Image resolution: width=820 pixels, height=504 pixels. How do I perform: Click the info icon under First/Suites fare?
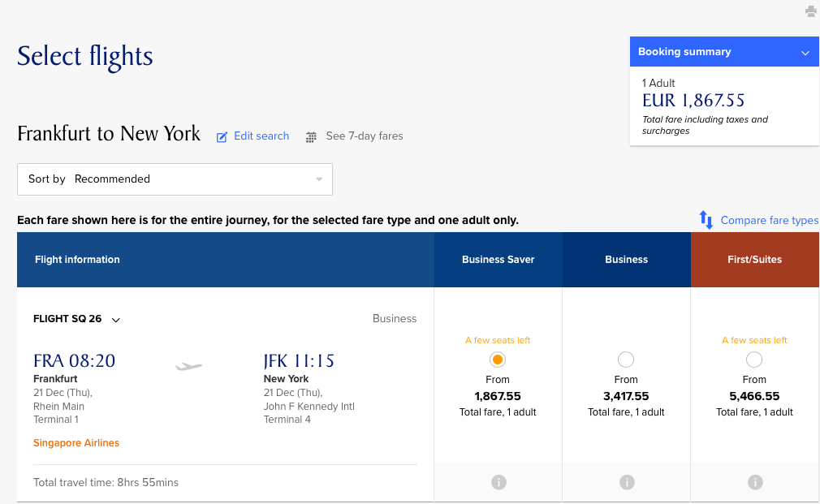pyautogui.click(x=755, y=482)
